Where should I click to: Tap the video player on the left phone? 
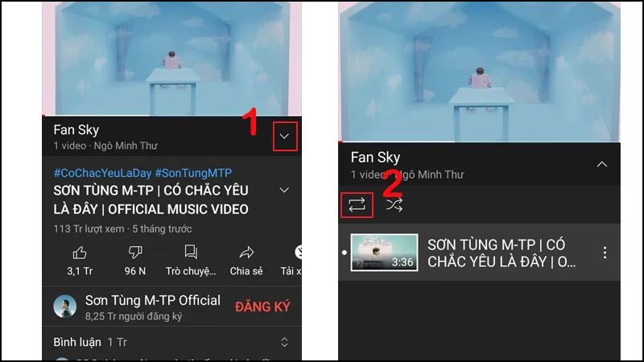point(171,59)
